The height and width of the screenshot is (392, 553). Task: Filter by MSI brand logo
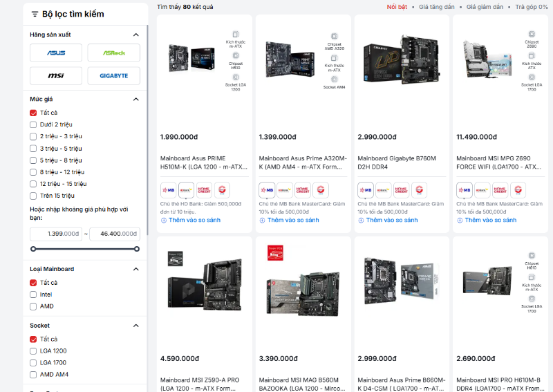56,75
